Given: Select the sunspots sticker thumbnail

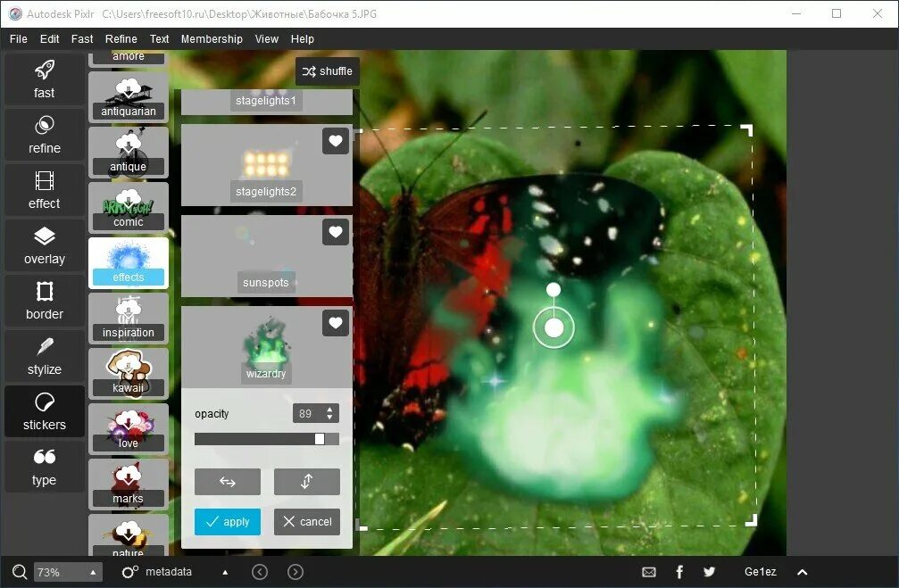Looking at the screenshot, I should [267, 256].
